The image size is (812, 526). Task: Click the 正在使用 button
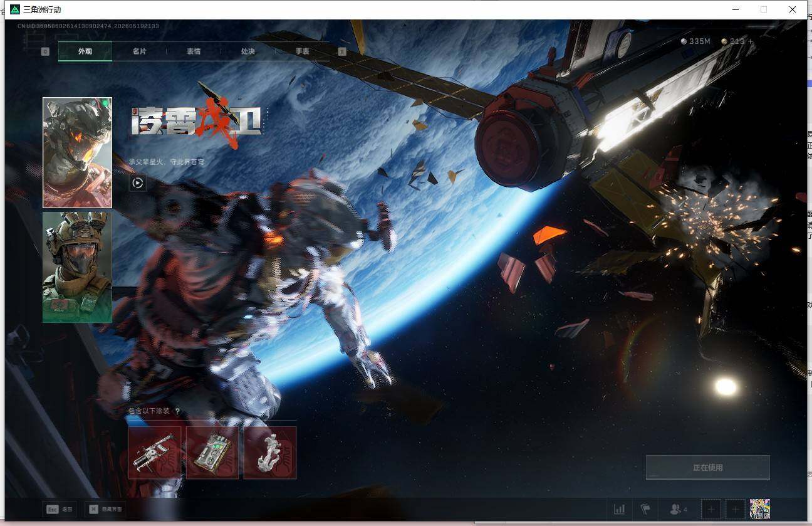tap(708, 468)
